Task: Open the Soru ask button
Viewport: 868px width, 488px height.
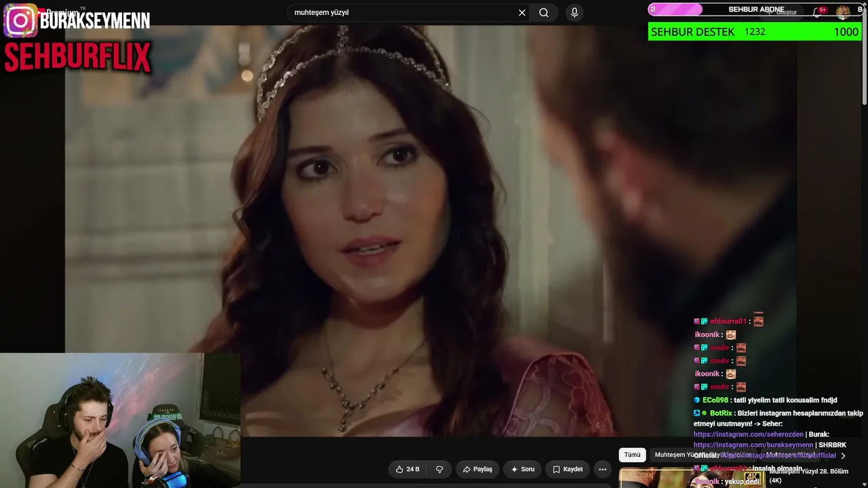Action: pyautogui.click(x=523, y=469)
